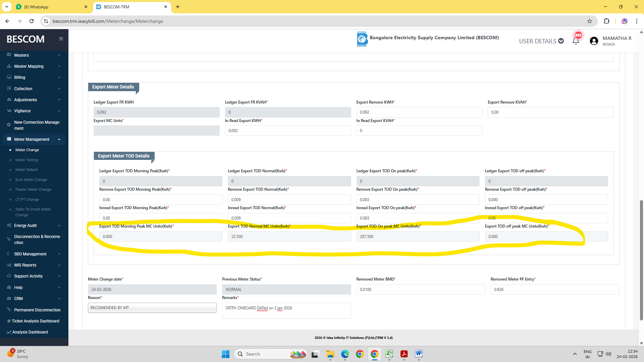Click the user profile avatar icon
The height and width of the screenshot is (362, 644).
(x=594, y=41)
